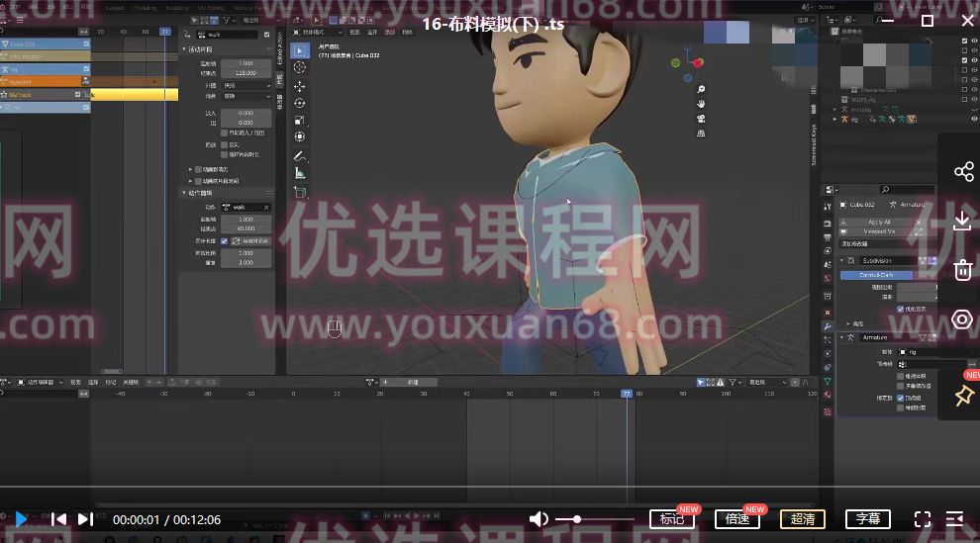Open the Tool properties tab icon

click(x=828, y=206)
